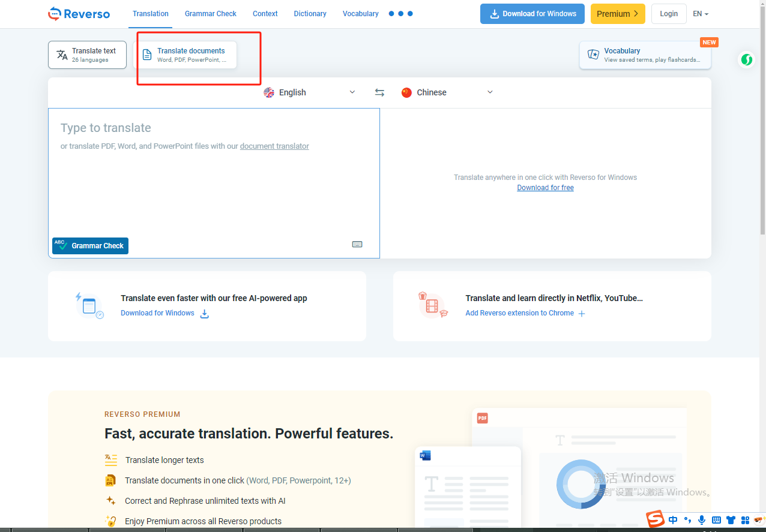Open Sogou skin shirt icon
Screen dimensions: 766x532
tap(731, 519)
